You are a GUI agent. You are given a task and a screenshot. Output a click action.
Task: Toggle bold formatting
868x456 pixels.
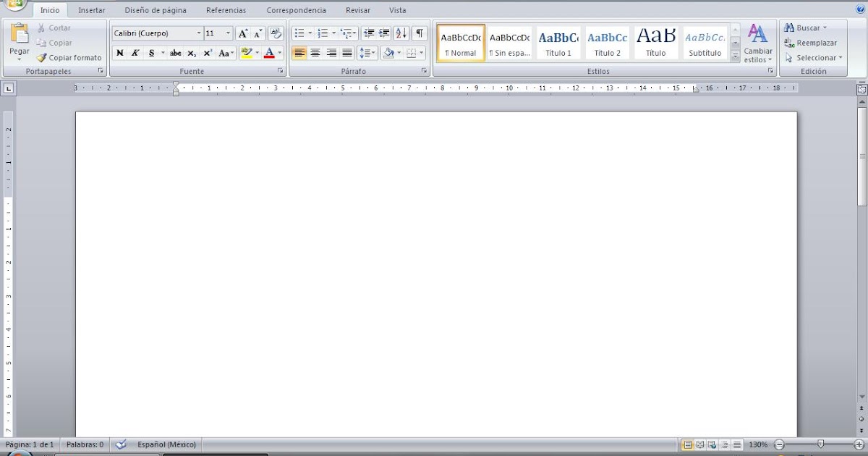click(120, 53)
